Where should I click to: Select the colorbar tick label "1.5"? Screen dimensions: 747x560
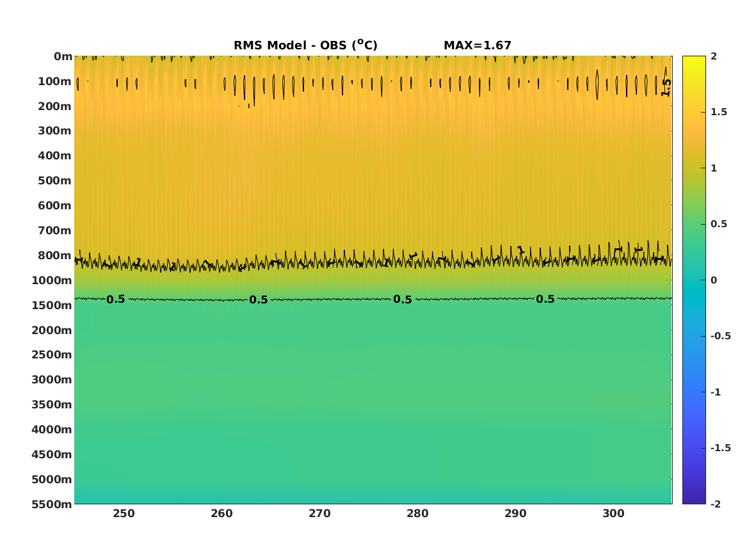click(719, 112)
